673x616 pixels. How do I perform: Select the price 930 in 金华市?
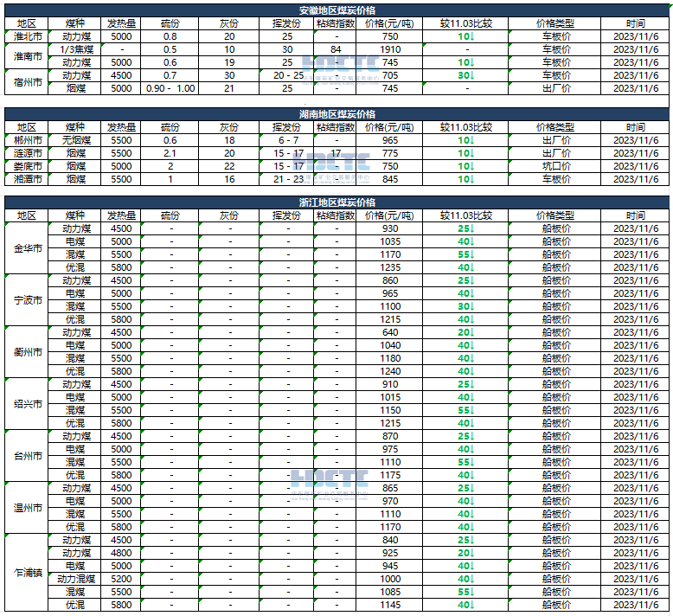(390, 228)
